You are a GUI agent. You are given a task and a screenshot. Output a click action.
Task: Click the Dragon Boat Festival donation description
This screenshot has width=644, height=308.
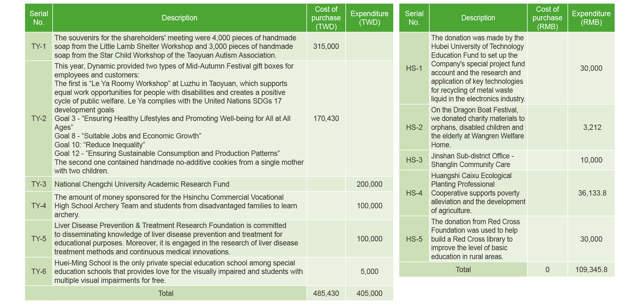coord(478,127)
